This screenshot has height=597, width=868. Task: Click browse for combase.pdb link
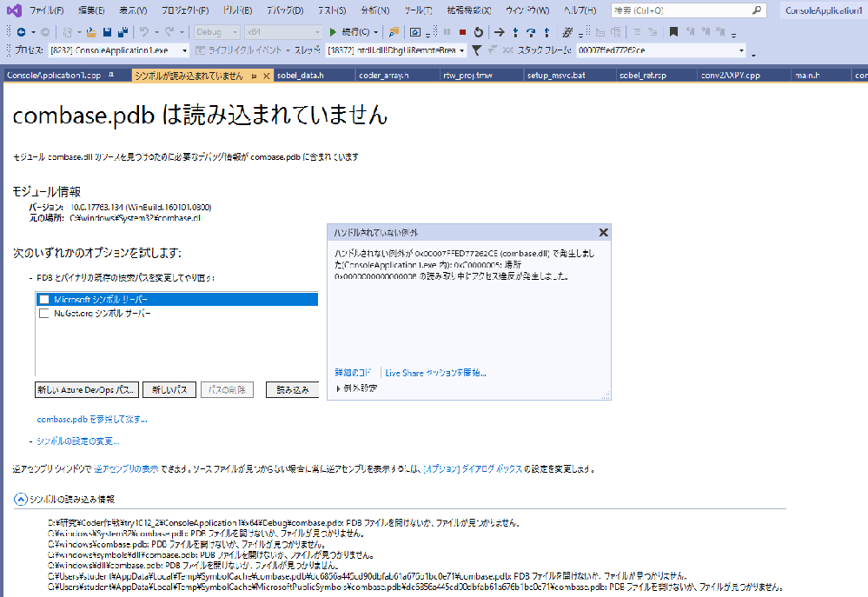pos(92,419)
